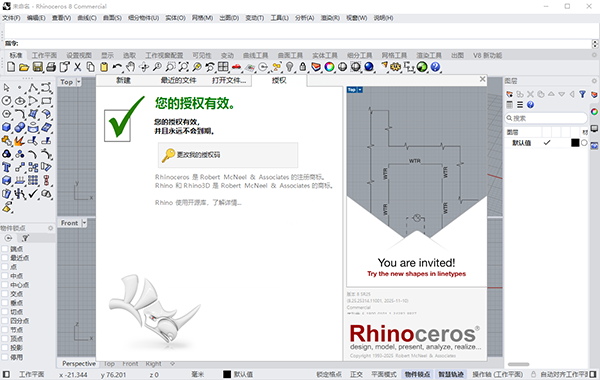Open the 曲线(C) menu
The image size is (600, 380).
[87, 18]
